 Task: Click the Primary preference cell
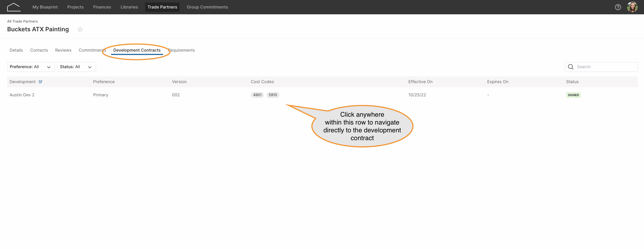pos(101,95)
